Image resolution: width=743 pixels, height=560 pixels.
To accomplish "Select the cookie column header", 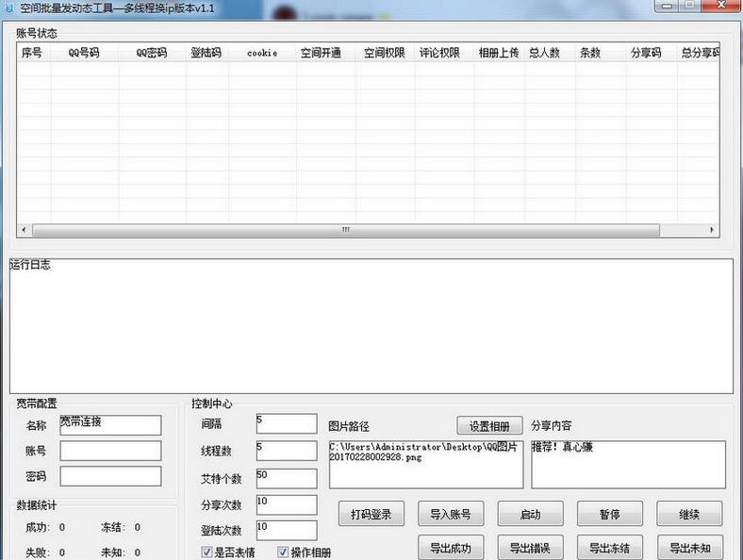I will (262, 53).
